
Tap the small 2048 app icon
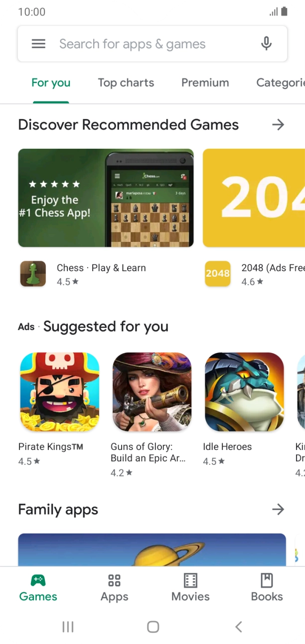pos(218,274)
